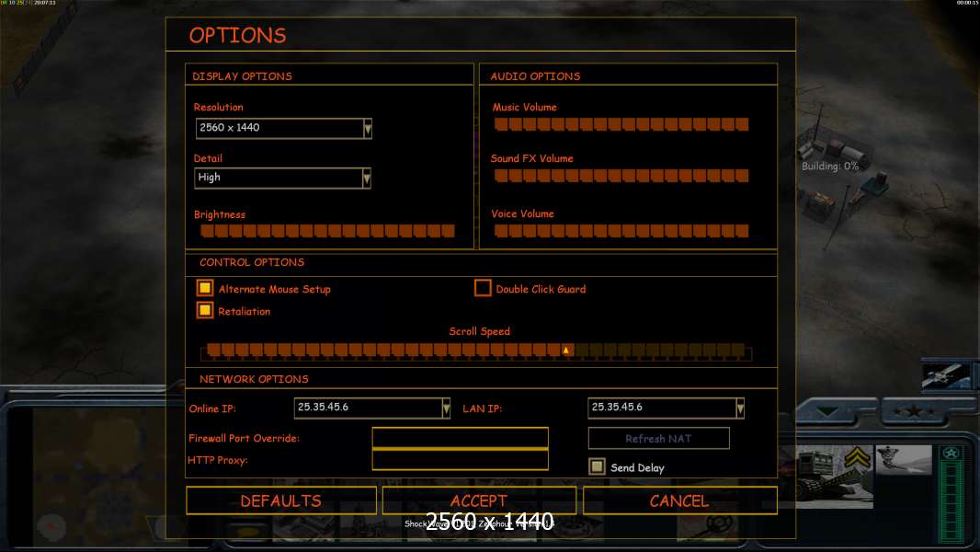Click the Scroll Speed slider handle
The height and width of the screenshot is (552, 980).
click(566, 351)
